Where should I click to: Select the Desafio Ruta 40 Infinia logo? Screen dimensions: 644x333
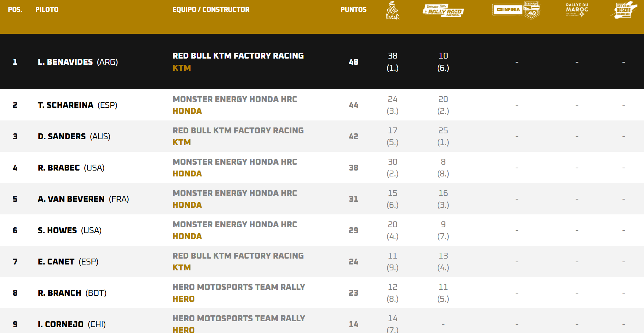517,10
